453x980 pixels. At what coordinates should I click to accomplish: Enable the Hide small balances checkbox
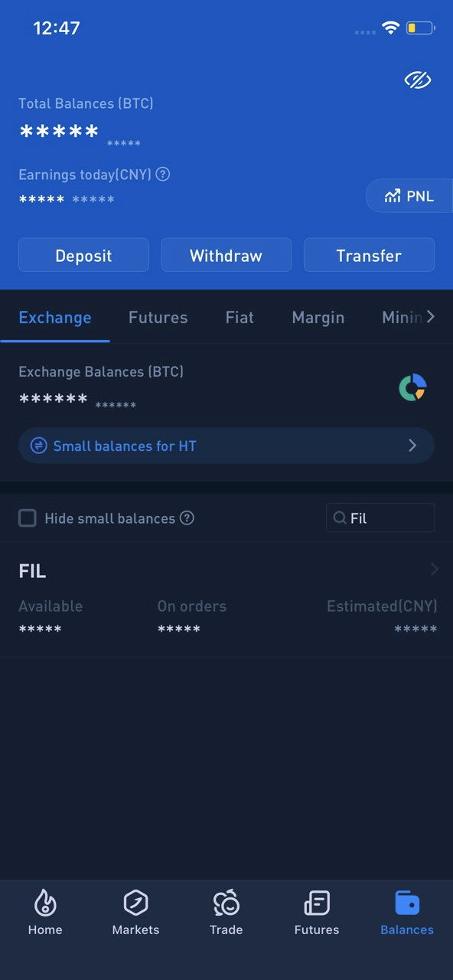28,518
